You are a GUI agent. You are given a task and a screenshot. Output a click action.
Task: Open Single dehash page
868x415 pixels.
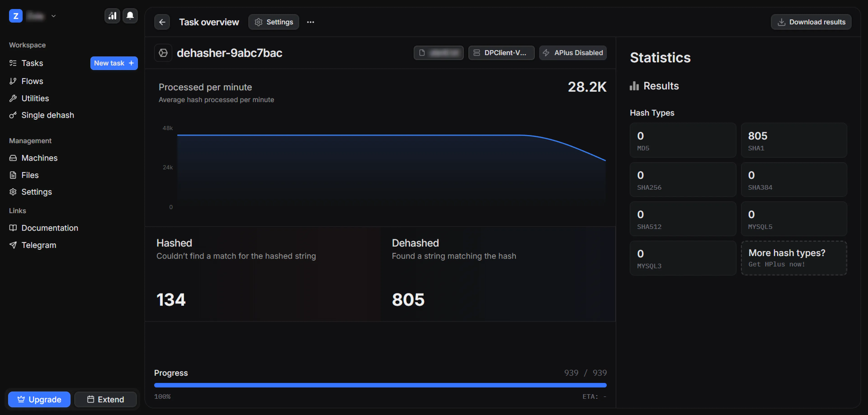coord(47,115)
